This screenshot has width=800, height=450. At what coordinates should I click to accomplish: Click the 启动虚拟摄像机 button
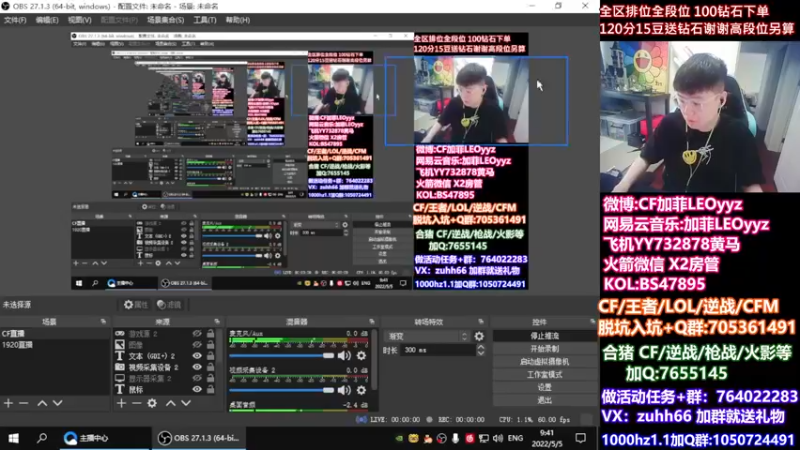(544, 362)
